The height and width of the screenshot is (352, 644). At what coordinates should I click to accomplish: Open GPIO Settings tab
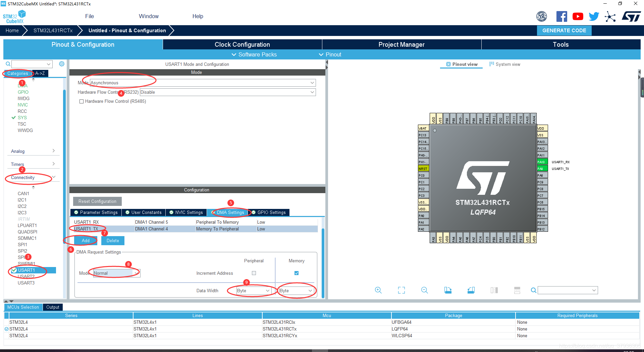[x=269, y=212]
